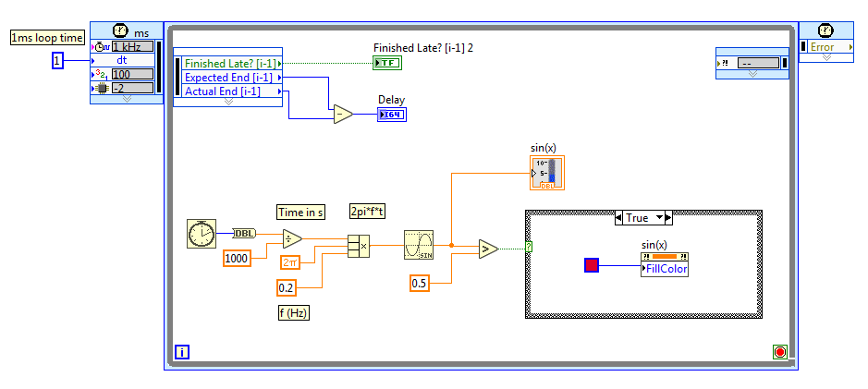Screen dimensions: 868x389
Task: Select the f (Hz) comment label
Action: click(x=294, y=313)
